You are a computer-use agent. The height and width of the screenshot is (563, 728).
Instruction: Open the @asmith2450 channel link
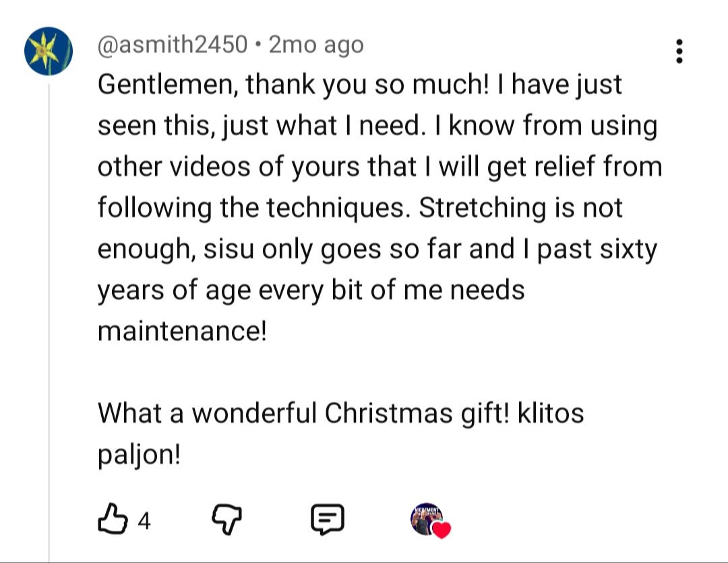(x=173, y=45)
